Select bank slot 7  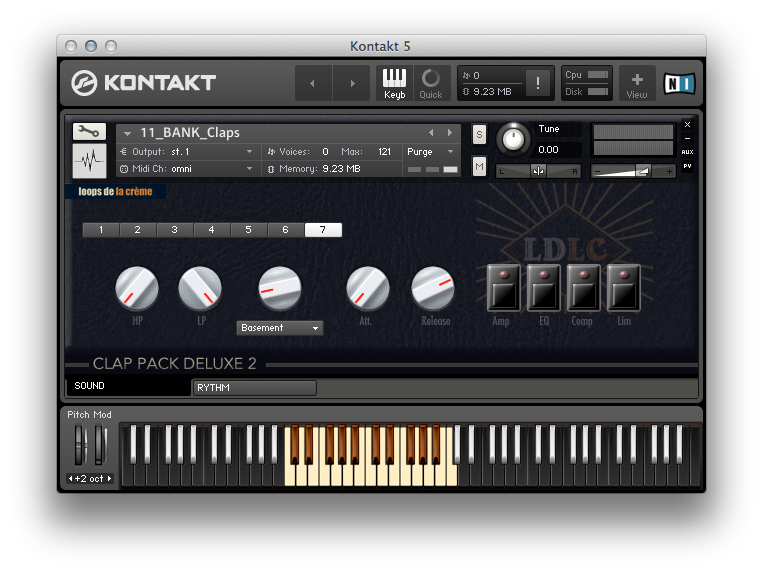(323, 230)
